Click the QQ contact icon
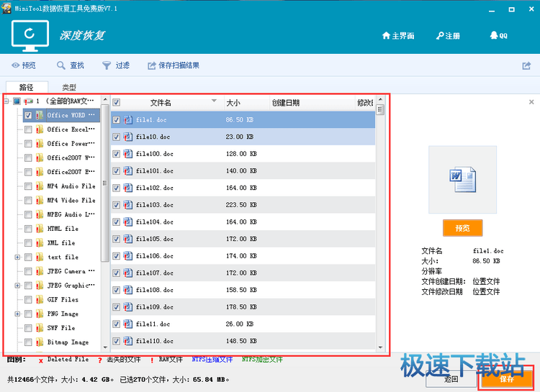 coord(494,35)
